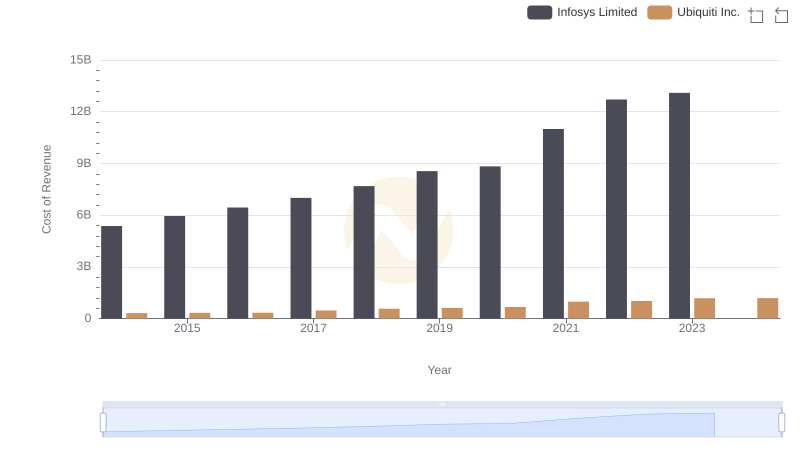
Task: Select the 2020 Ubiquiti Inc. bar
Action: pyautogui.click(x=515, y=313)
